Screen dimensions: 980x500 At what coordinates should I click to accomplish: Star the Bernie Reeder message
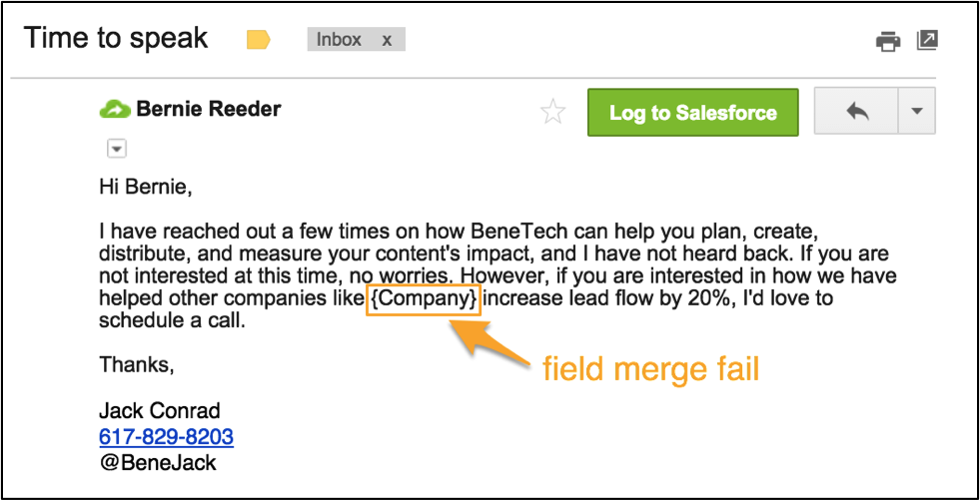(553, 113)
